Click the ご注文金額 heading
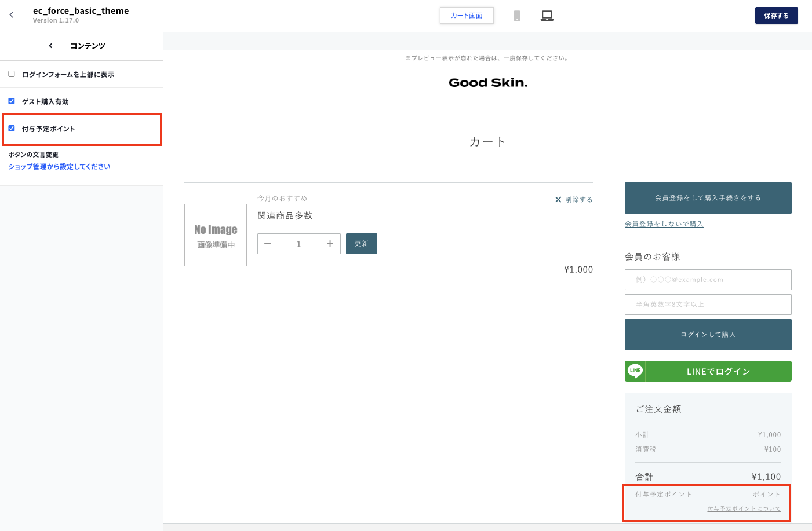812x531 pixels. point(658,409)
